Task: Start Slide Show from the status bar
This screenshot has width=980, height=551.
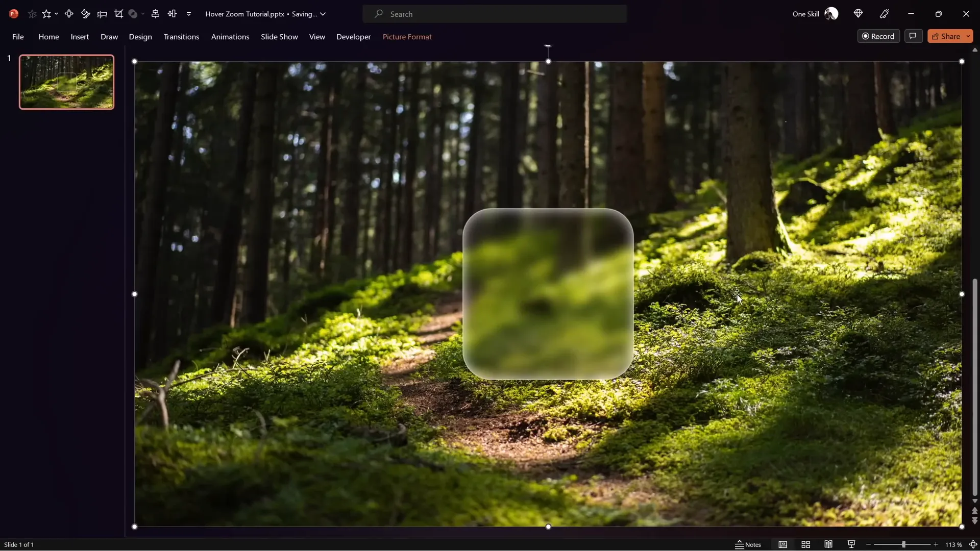Action: (851, 544)
